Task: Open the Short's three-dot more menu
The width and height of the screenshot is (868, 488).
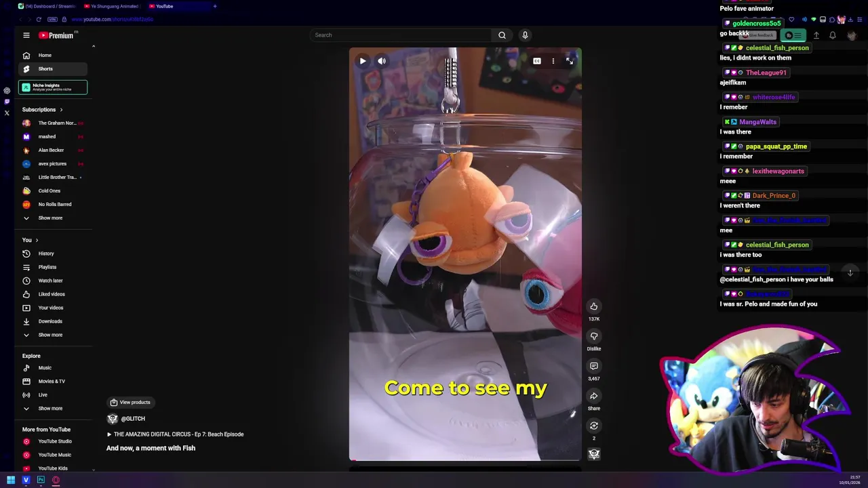Action: point(553,61)
